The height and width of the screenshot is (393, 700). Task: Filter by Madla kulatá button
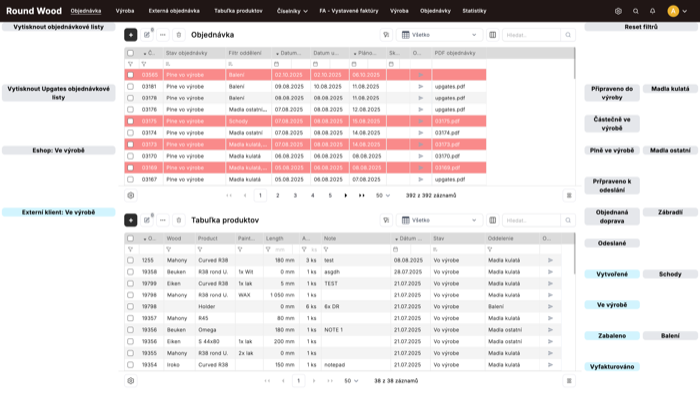tap(670, 89)
